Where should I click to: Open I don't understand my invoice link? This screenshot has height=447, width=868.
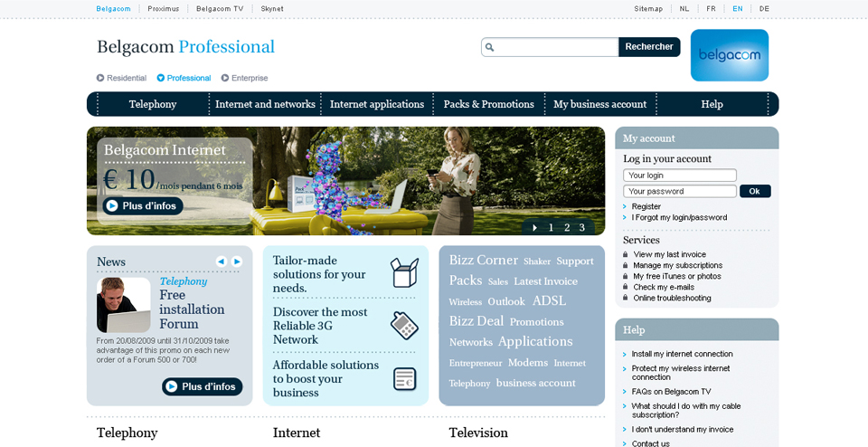pyautogui.click(x=683, y=430)
